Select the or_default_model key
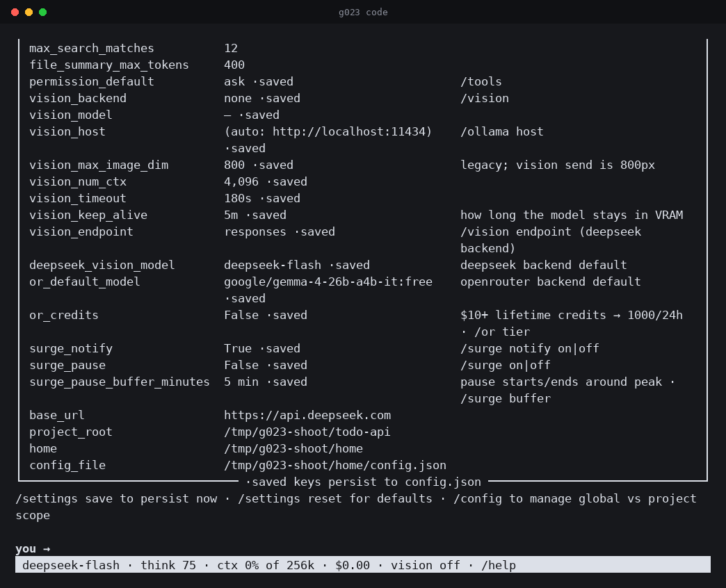Viewport: 726px width, 588px height. pyautogui.click(x=85, y=281)
